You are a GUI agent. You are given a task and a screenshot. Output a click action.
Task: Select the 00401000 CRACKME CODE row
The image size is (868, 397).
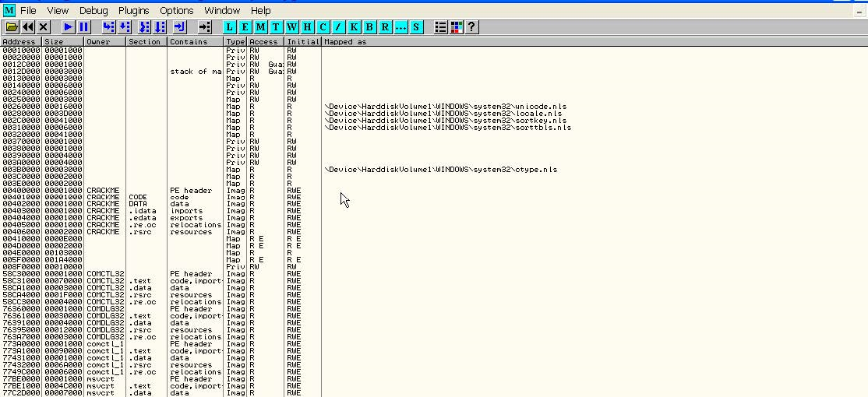point(434,198)
